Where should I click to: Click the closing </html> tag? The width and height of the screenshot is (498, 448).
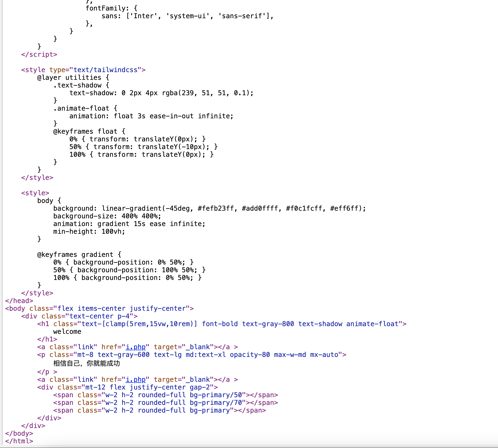click(x=19, y=441)
